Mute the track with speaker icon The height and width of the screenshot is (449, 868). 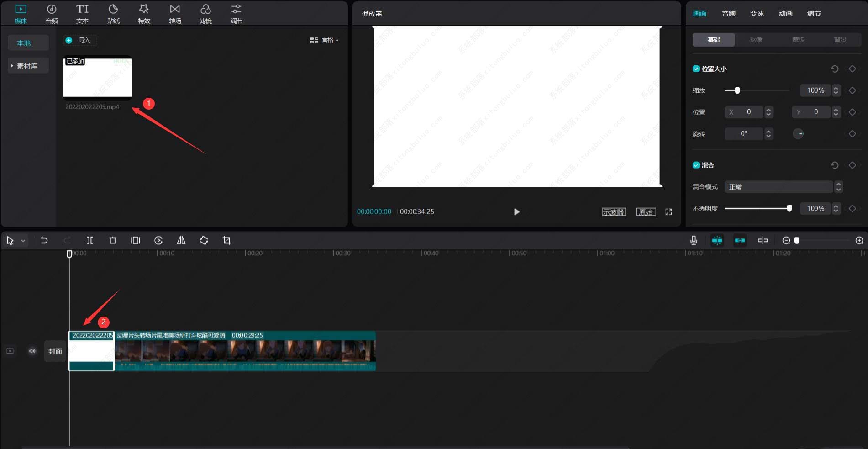32,351
